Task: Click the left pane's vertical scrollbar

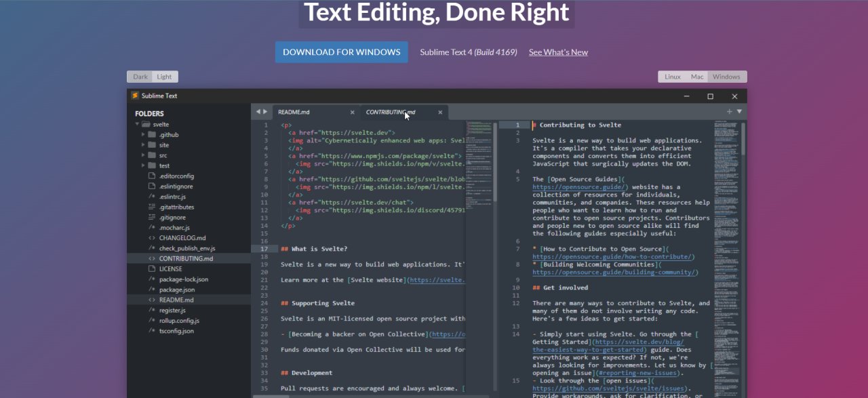Action: click(496, 163)
